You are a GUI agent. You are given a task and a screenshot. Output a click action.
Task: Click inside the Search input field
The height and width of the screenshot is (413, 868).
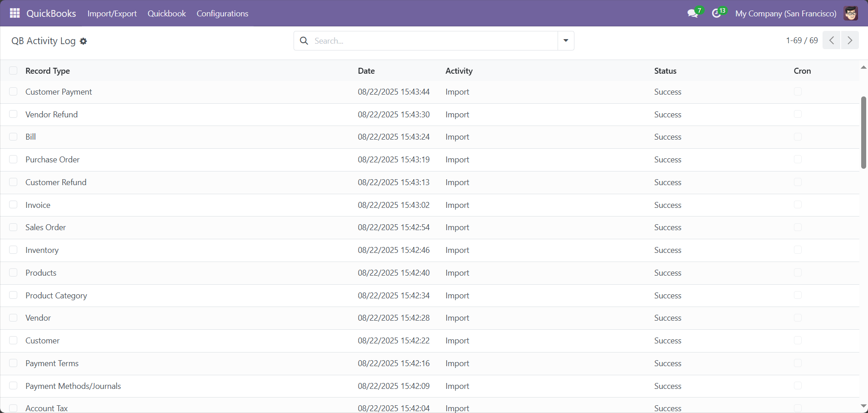click(432, 40)
